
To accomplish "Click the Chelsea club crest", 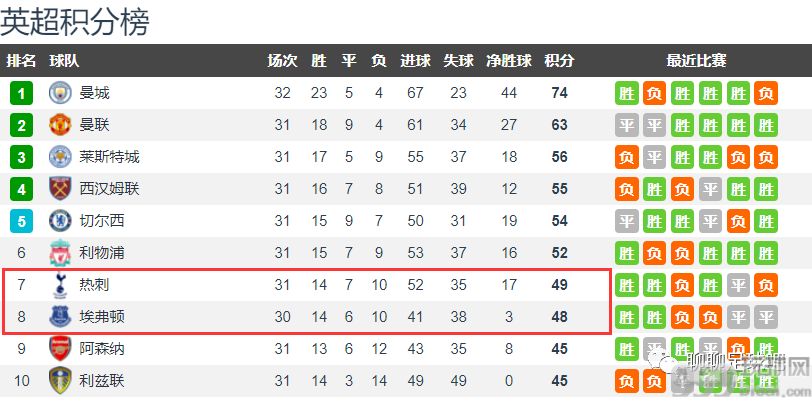I will (60, 221).
